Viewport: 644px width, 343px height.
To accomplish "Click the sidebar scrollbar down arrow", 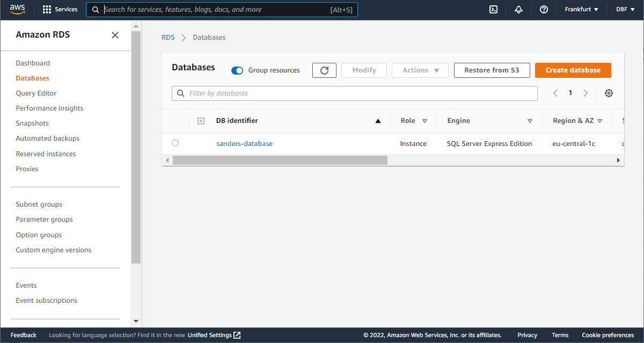I will [x=136, y=321].
